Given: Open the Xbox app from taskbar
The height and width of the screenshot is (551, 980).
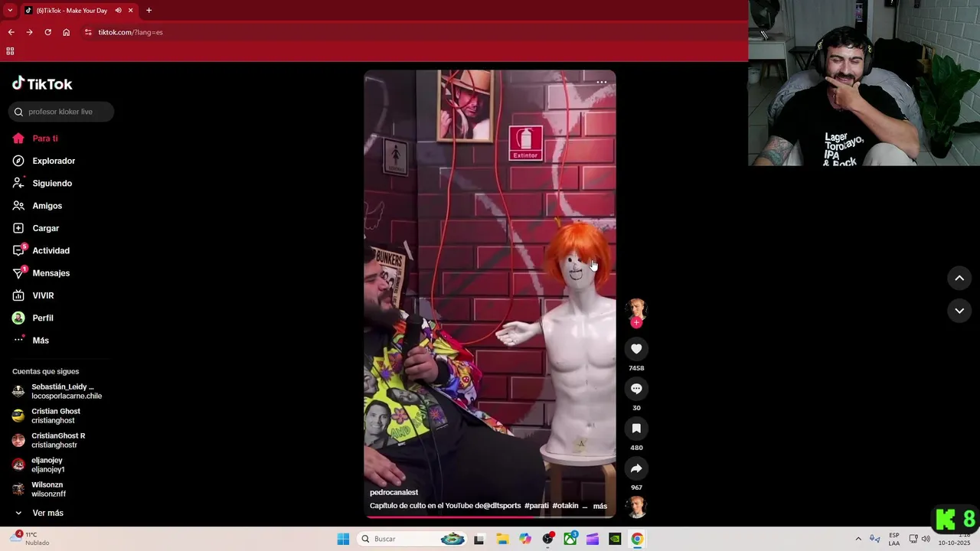Looking at the screenshot, I should coord(570,539).
